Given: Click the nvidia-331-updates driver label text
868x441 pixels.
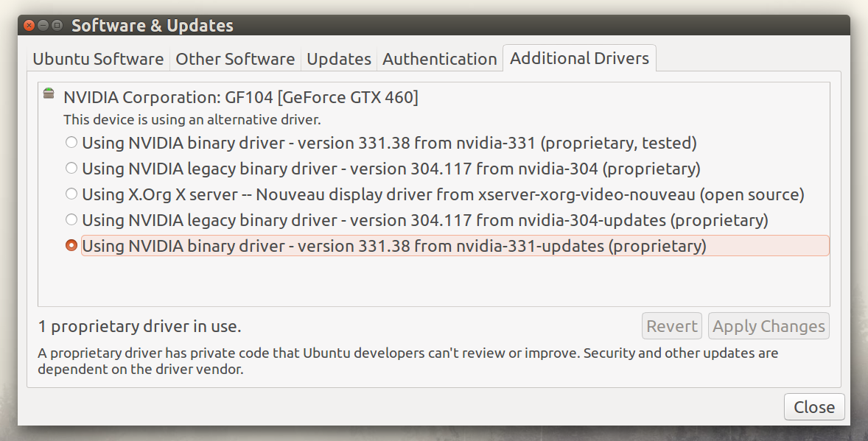Looking at the screenshot, I should click(394, 246).
